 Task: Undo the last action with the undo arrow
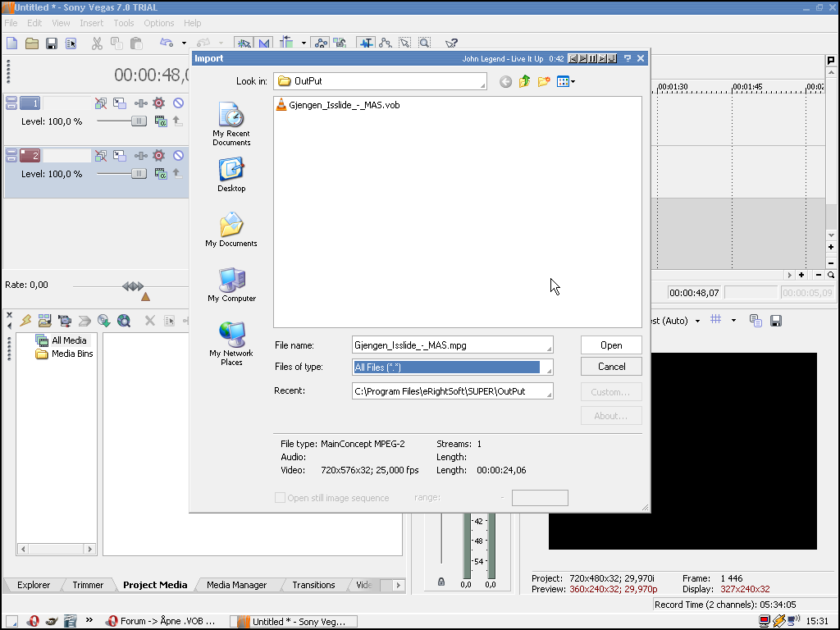(x=167, y=43)
